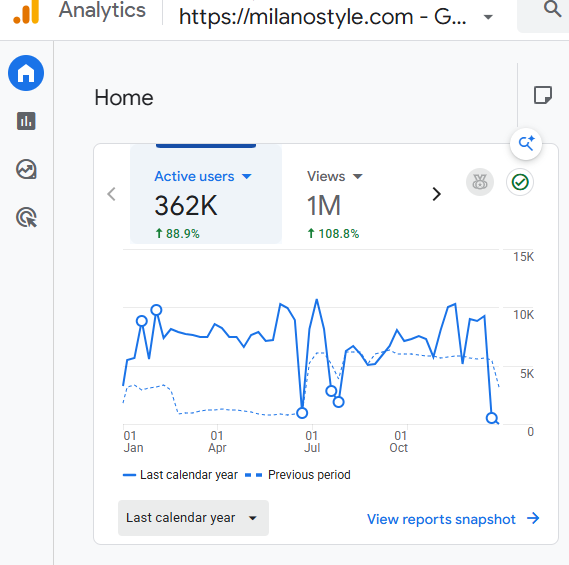Open the Insights sparkle search icon
The image size is (569, 565).
click(x=526, y=144)
